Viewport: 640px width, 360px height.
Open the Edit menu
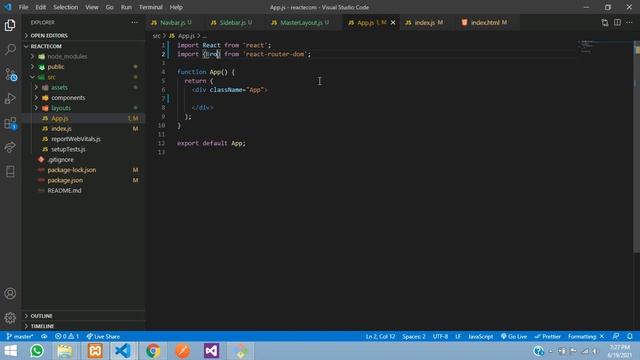coord(40,7)
